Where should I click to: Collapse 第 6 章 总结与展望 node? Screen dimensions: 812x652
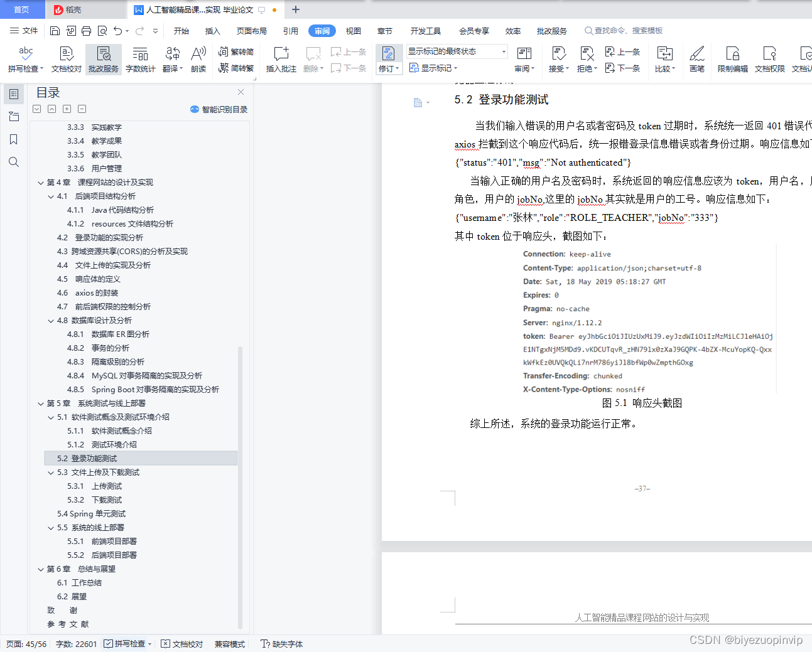[41, 569]
